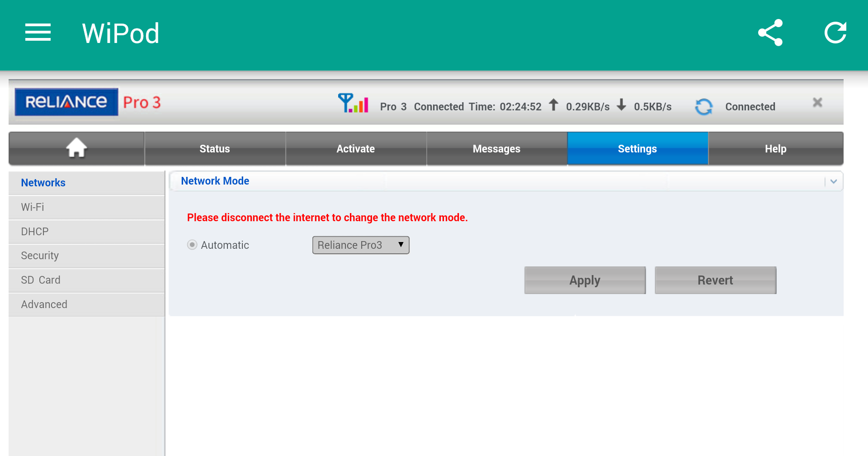Click the Connected status text

(x=750, y=107)
